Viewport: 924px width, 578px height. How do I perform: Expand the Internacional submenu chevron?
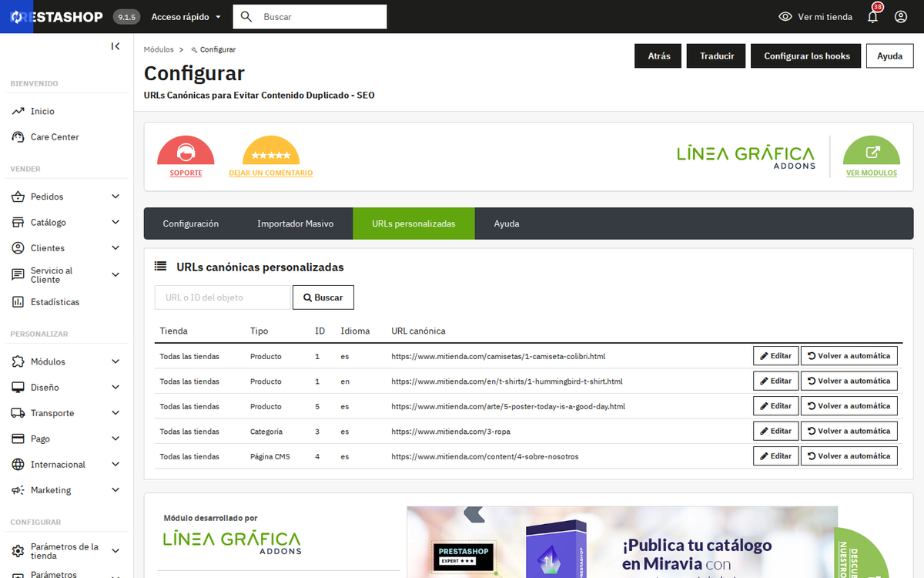pos(115,465)
